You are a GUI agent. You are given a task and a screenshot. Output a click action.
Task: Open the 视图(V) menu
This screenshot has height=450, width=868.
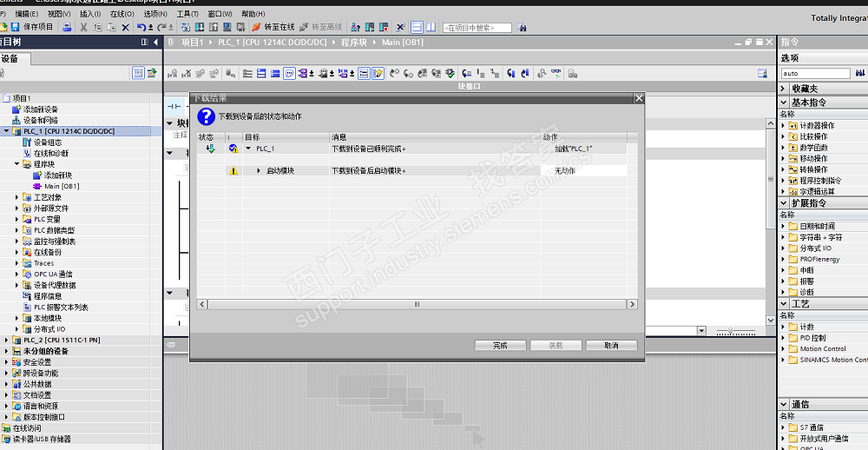pos(59,14)
